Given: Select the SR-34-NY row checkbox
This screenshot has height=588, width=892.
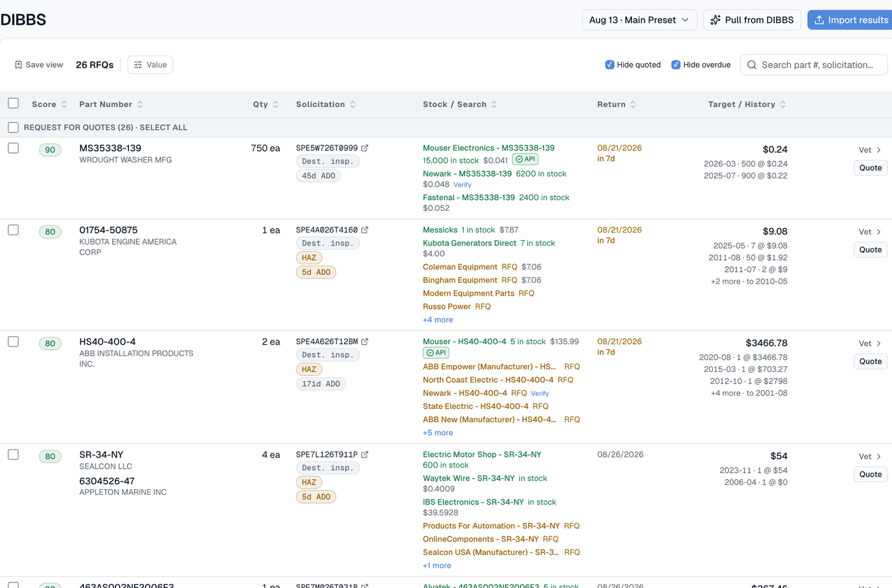Looking at the screenshot, I should [13, 455].
